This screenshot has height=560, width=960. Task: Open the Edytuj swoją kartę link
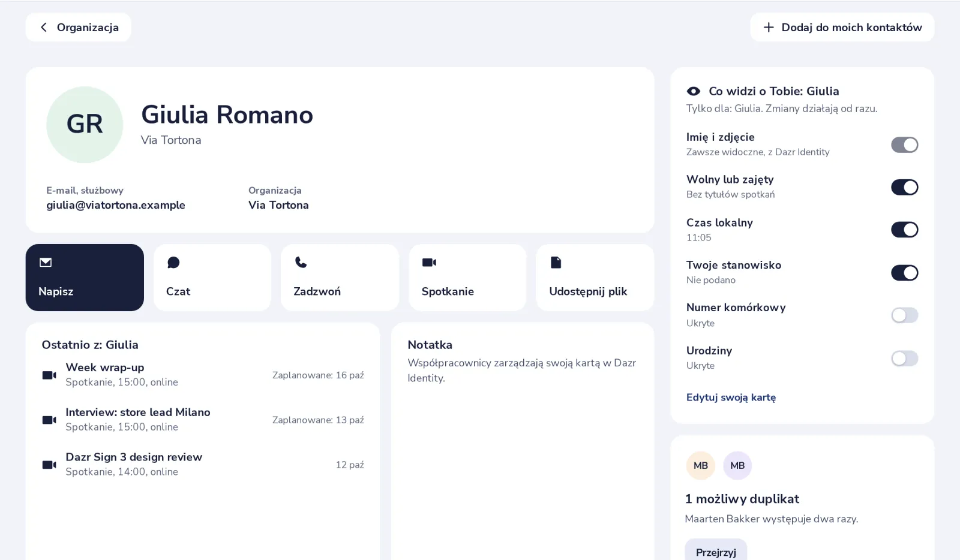731,398
